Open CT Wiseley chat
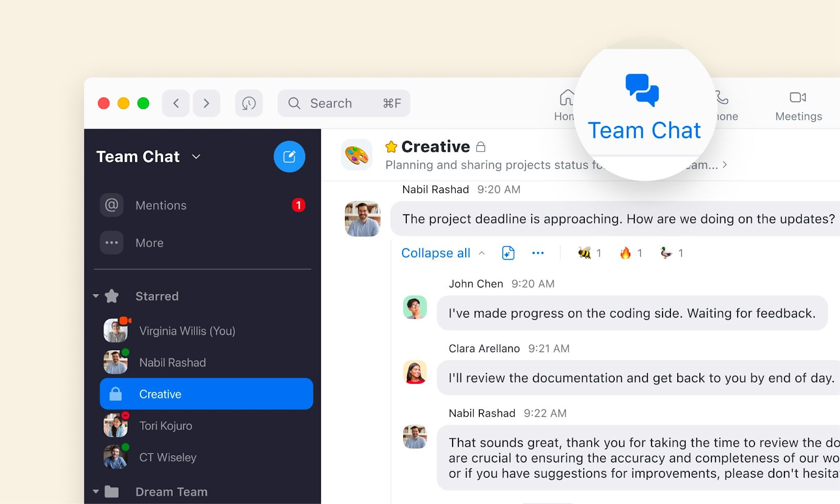Viewport: 840px width, 504px height. [207, 457]
